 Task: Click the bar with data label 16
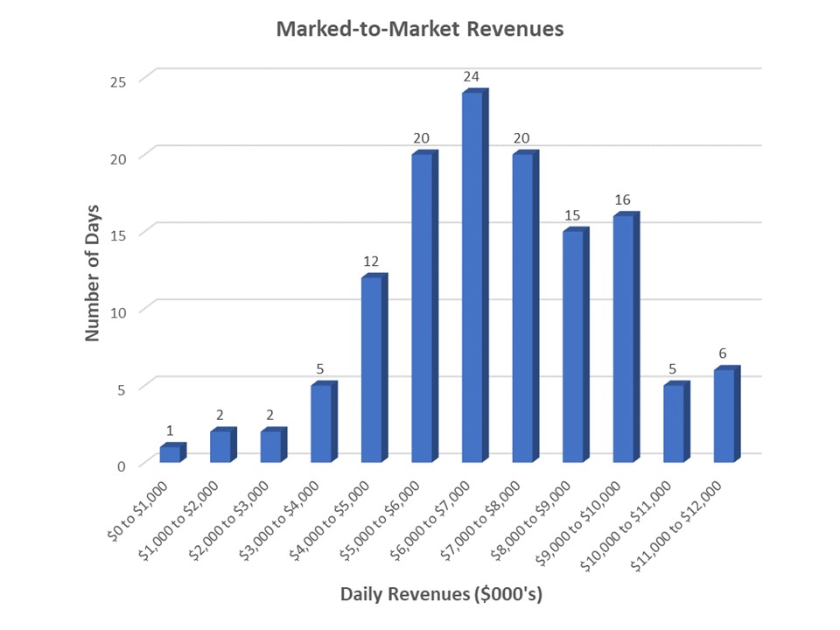tap(623, 339)
